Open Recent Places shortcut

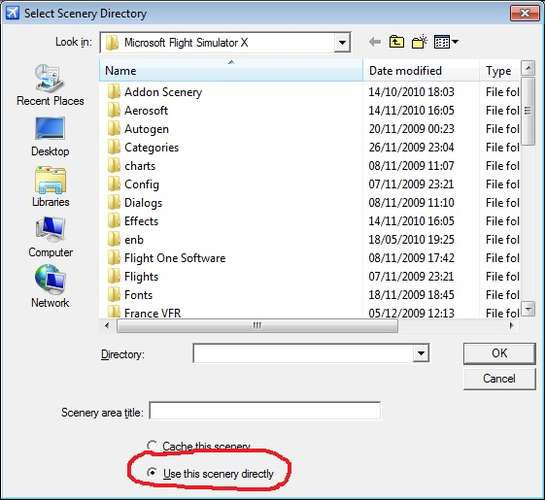click(x=50, y=85)
